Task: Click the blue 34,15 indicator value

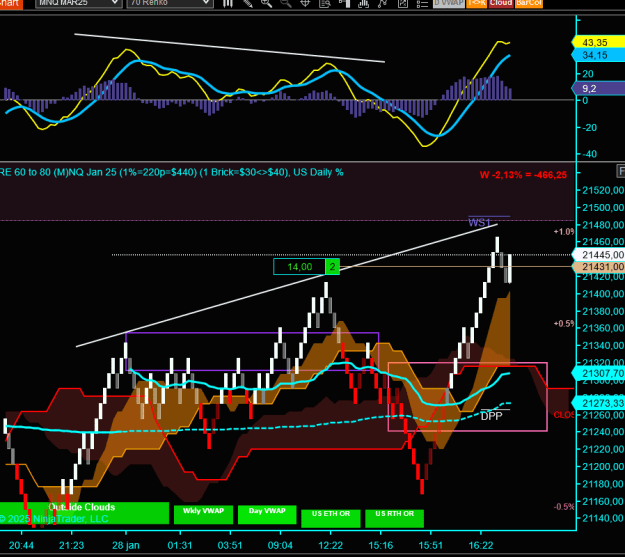Action: pos(598,55)
